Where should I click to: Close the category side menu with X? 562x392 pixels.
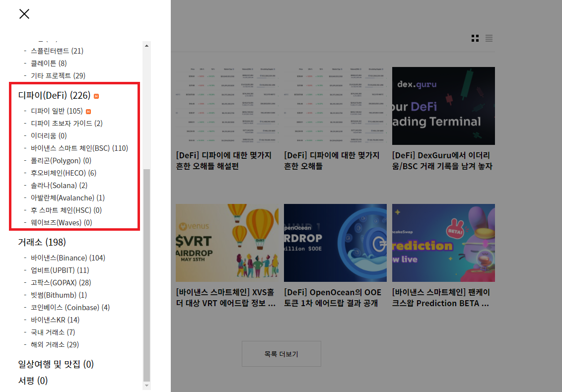[x=24, y=14]
